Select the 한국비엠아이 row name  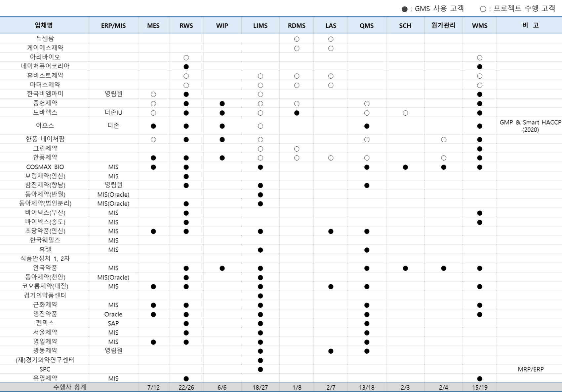click(45, 94)
